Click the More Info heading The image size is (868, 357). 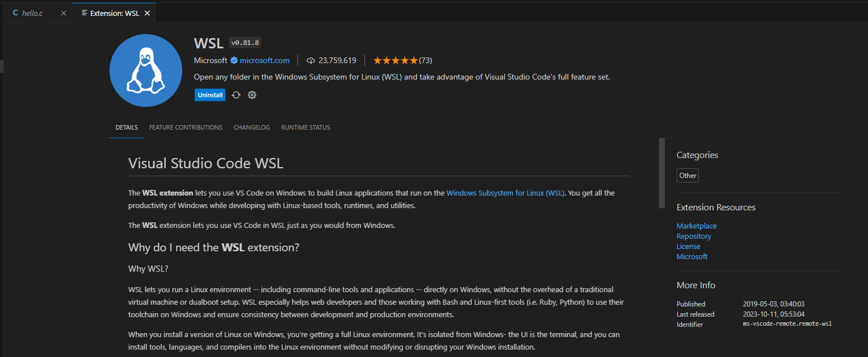(696, 285)
